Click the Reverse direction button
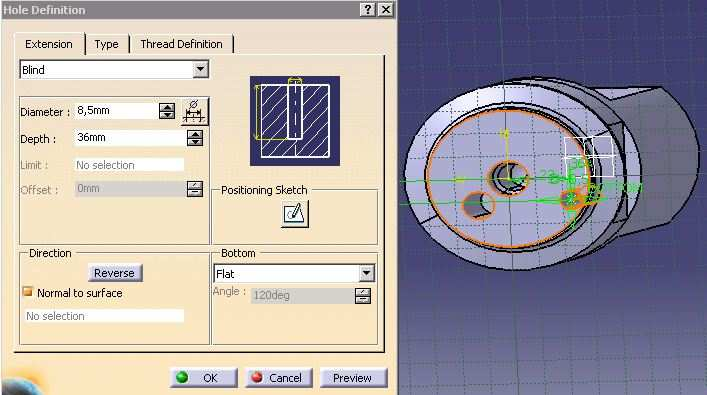707x395 pixels. (115, 273)
